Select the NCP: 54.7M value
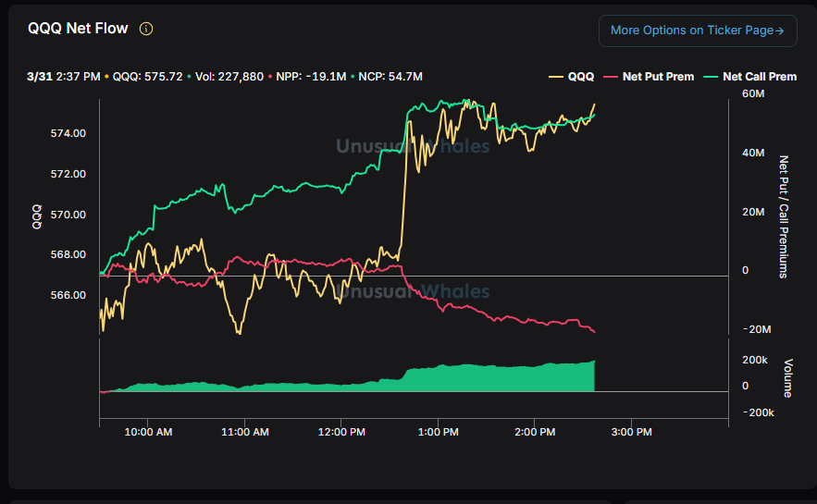This screenshot has width=817, height=504. (390, 77)
